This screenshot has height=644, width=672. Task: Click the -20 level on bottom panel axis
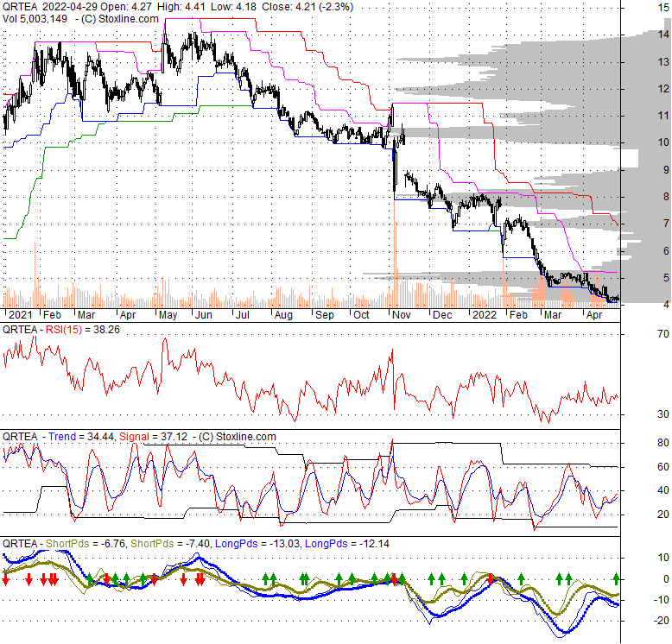(x=661, y=621)
